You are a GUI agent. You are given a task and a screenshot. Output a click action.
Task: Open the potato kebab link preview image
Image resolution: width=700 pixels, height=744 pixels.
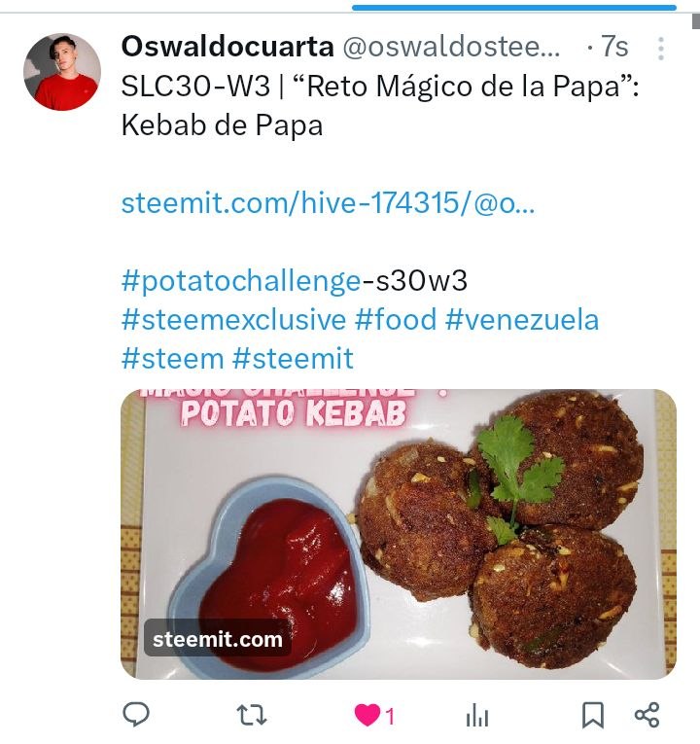click(399, 534)
